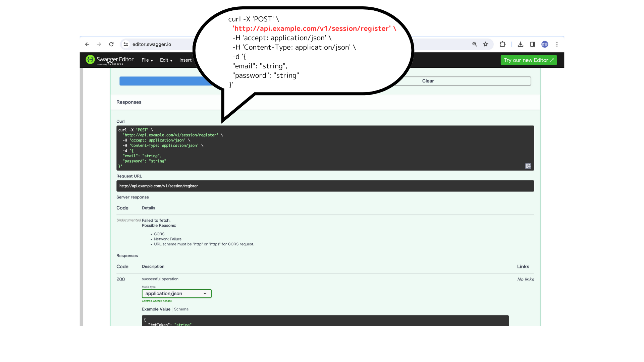This screenshot has width=644, height=362.
Task: Open the Chrome extensions puzzle icon
Action: click(502, 44)
